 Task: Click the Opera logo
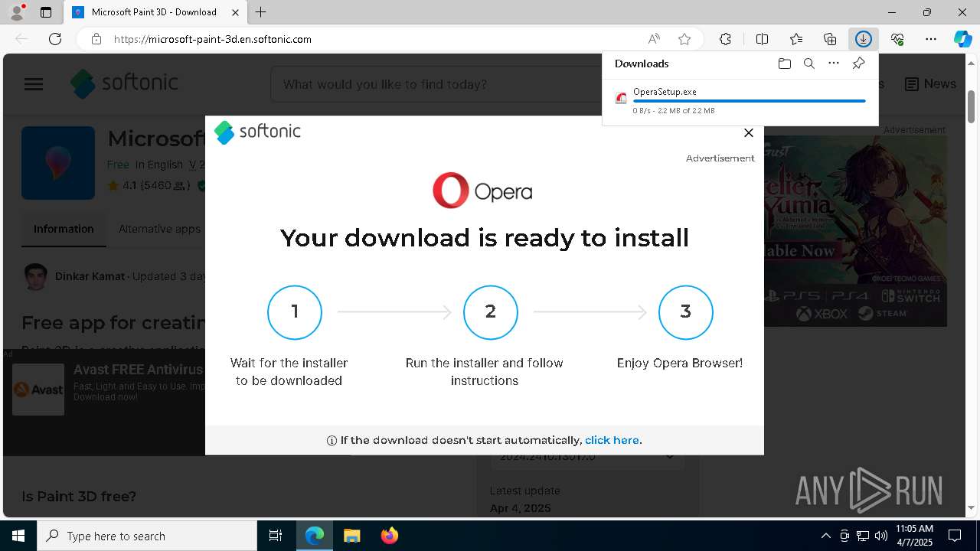(x=482, y=191)
